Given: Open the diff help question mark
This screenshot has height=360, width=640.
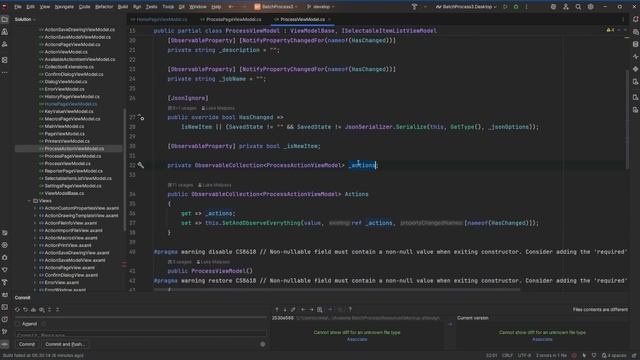Looking at the screenshot, I should pyautogui.click(x=350, y=310).
